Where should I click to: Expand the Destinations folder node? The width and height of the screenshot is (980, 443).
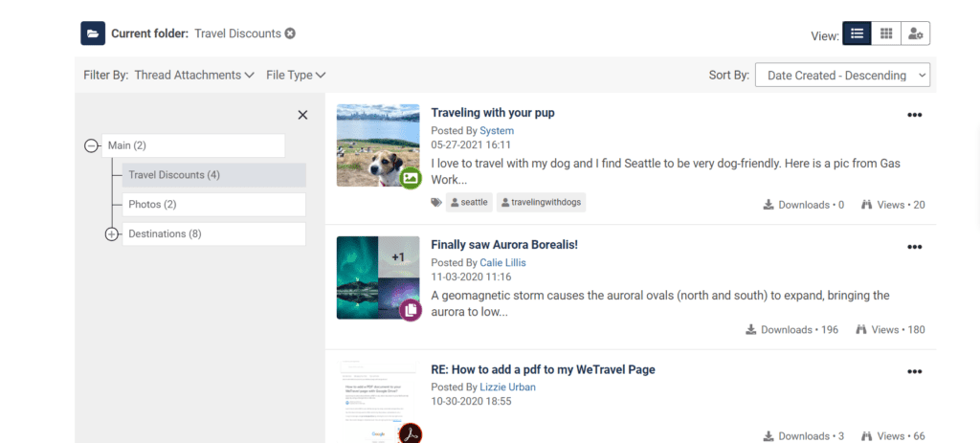coord(111,233)
